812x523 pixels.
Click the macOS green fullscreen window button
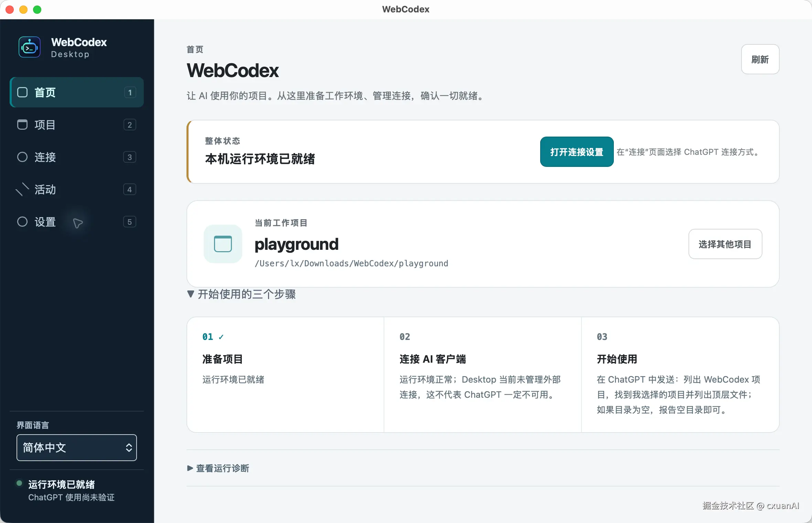[x=37, y=10]
